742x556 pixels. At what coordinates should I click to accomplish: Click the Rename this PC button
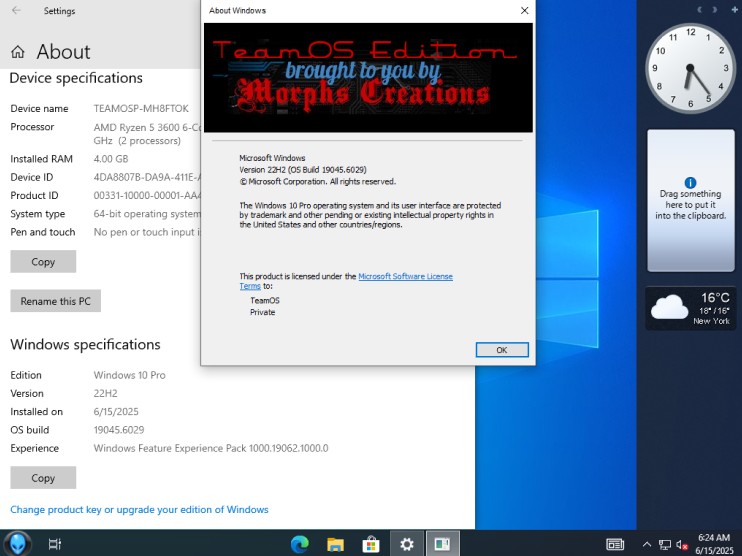pos(55,301)
